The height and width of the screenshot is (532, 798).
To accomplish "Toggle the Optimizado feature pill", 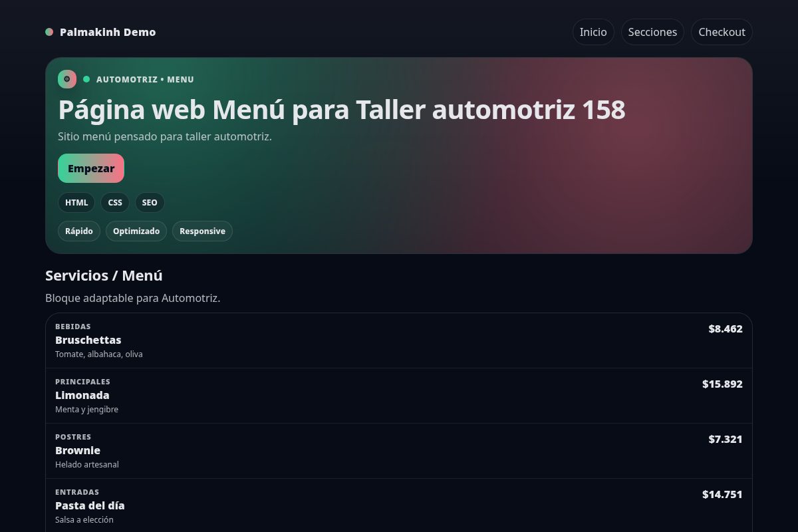I will coord(136,231).
